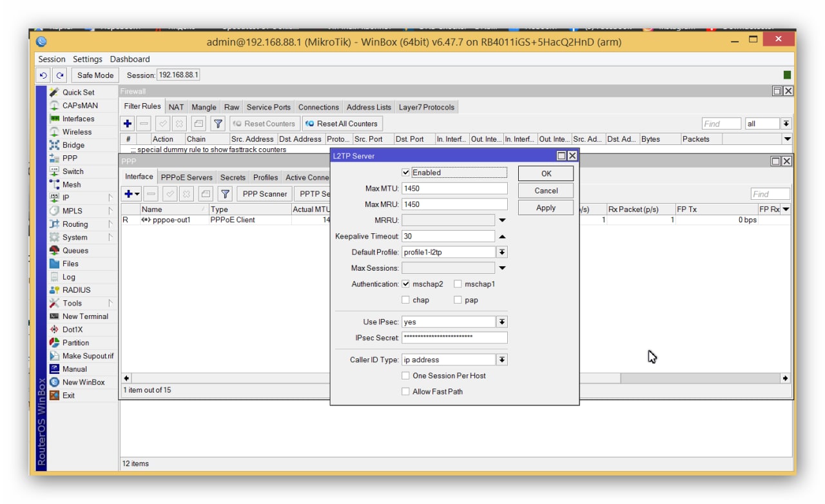Expand the MRRU field arrow
The image size is (825, 504).
tap(502, 220)
